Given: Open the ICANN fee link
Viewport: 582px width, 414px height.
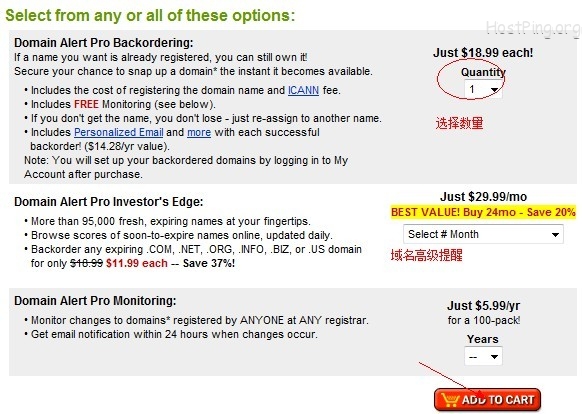Looking at the screenshot, I should (303, 90).
